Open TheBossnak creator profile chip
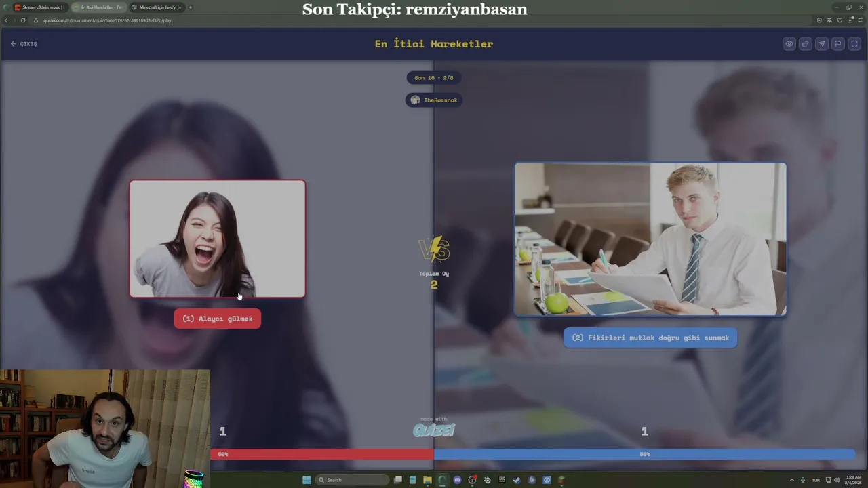868x488 pixels. pos(434,100)
